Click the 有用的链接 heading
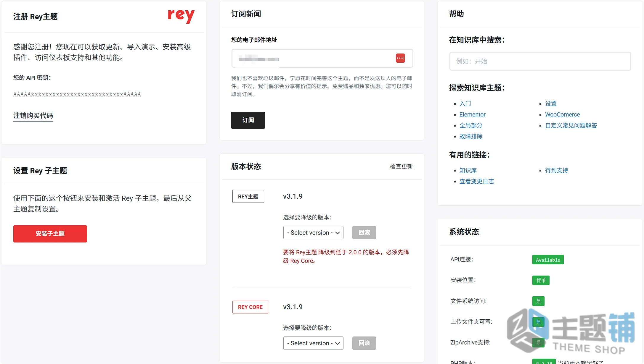The height and width of the screenshot is (364, 644). (469, 155)
